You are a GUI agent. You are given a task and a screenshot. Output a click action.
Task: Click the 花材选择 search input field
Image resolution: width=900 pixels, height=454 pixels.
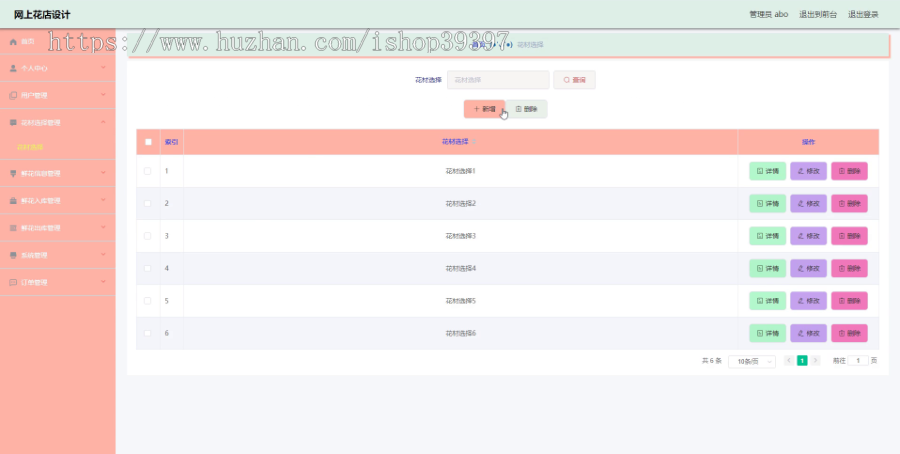point(498,80)
